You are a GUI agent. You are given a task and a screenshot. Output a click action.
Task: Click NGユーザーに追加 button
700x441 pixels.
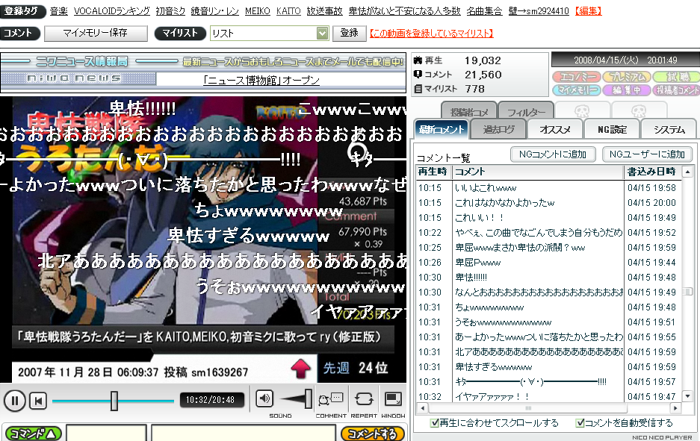click(647, 154)
